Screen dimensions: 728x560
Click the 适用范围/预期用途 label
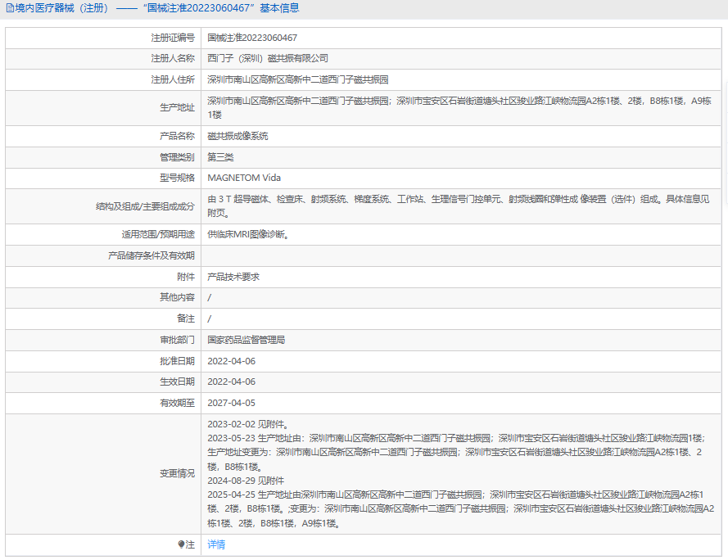pos(158,234)
